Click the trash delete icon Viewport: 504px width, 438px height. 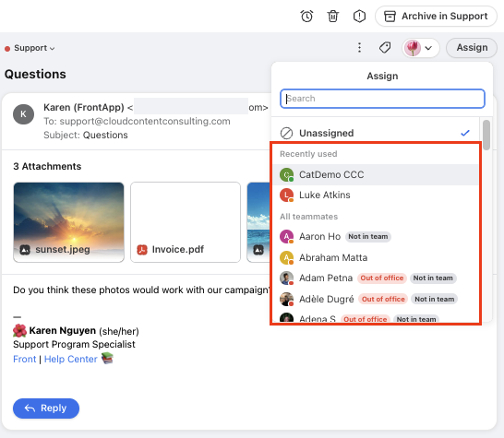coord(333,16)
